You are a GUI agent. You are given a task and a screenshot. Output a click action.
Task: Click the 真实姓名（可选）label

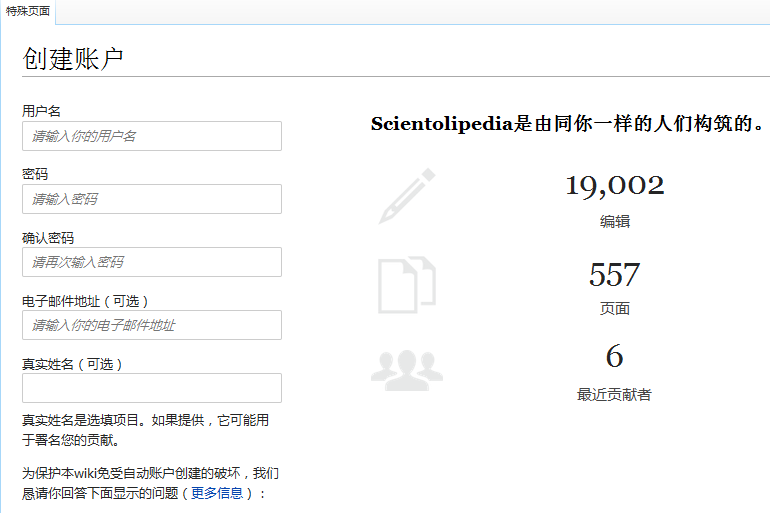(72, 364)
